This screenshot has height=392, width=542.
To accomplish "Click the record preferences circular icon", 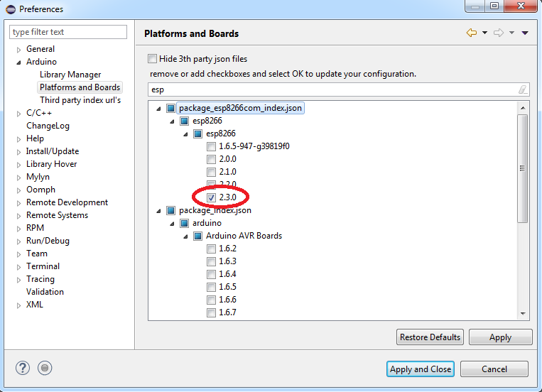I will coord(45,368).
